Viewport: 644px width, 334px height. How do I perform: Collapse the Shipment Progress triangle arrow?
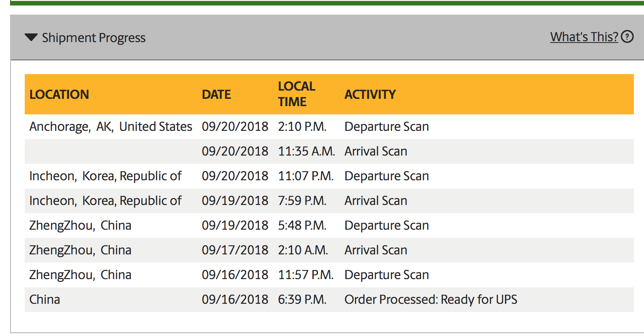point(31,38)
